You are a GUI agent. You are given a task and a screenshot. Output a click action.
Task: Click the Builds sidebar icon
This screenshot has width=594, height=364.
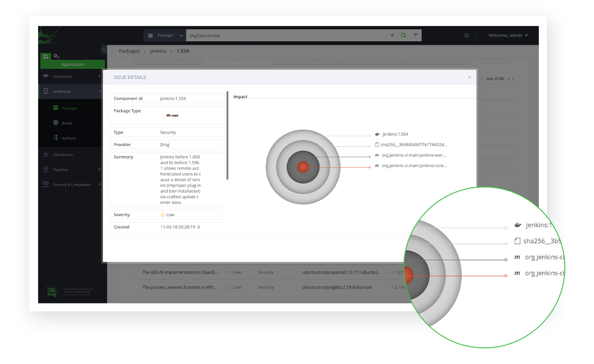56,123
